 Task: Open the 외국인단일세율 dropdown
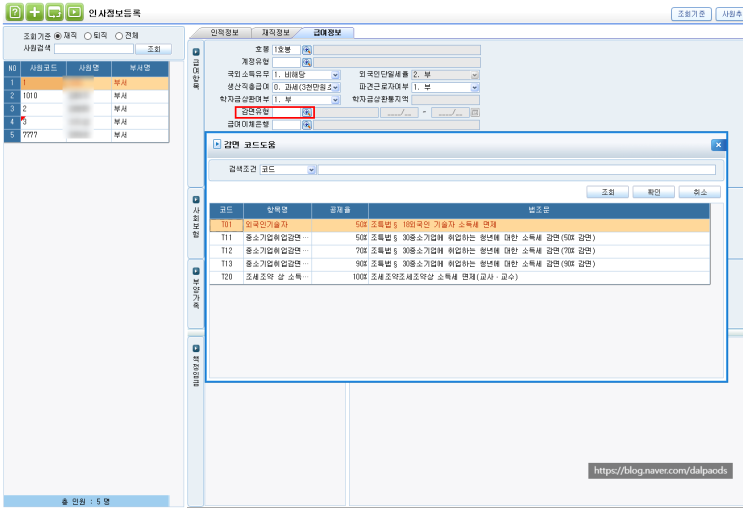[x=475, y=75]
